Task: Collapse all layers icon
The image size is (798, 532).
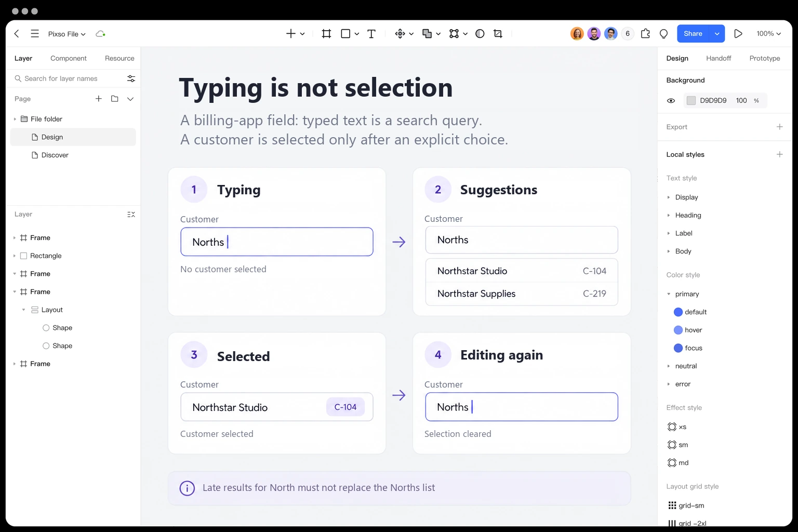Action: 131,215
